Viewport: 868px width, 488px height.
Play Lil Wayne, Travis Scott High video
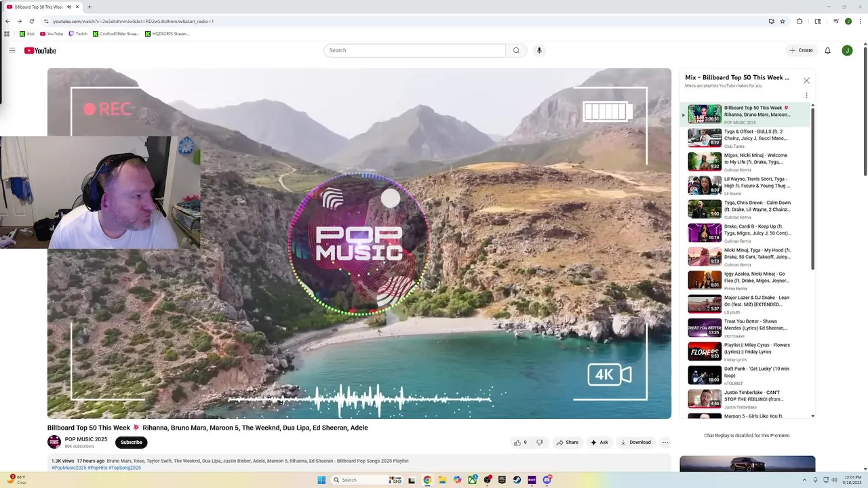[705, 185]
